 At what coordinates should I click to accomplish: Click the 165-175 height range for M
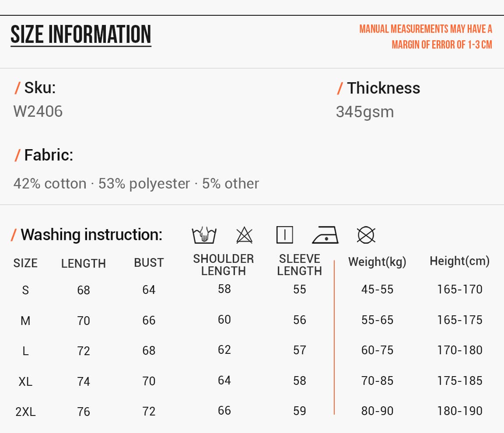(x=460, y=320)
